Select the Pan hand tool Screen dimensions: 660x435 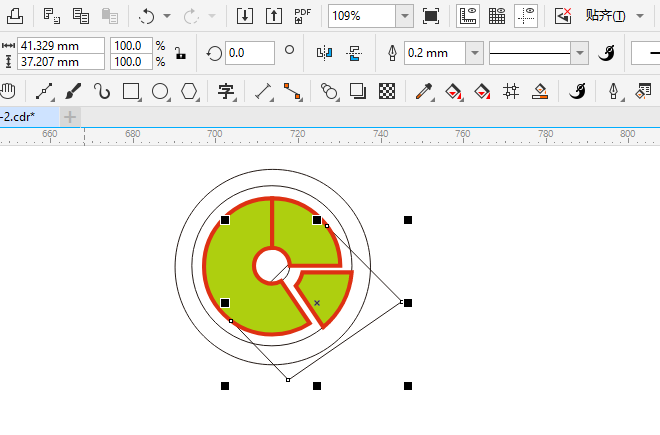click(x=9, y=92)
